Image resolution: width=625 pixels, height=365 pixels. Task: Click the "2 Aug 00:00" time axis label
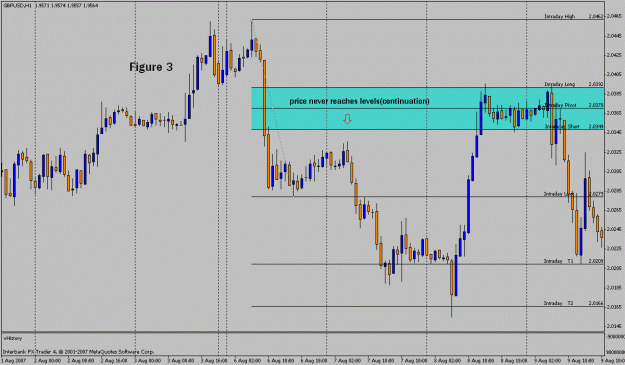tap(47, 361)
